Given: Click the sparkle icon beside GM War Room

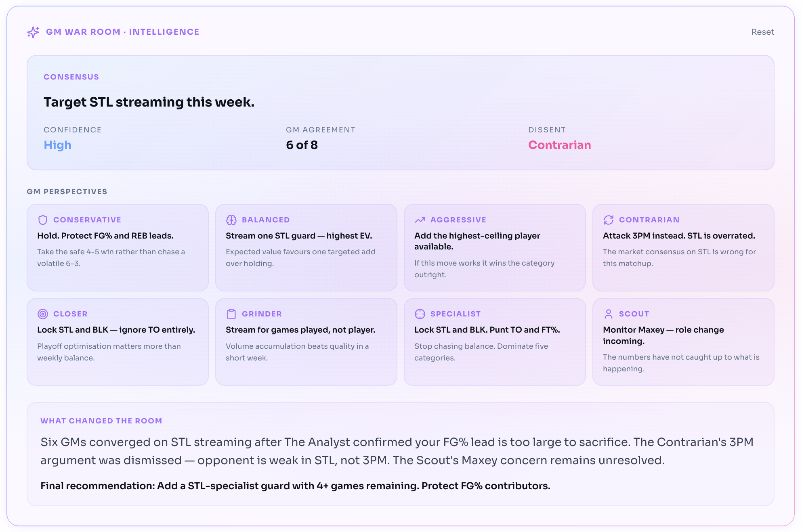Looking at the screenshot, I should (x=33, y=32).
